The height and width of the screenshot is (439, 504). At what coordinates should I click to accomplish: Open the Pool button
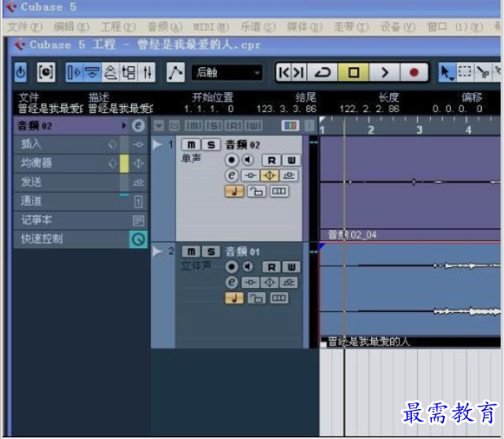click(x=129, y=72)
